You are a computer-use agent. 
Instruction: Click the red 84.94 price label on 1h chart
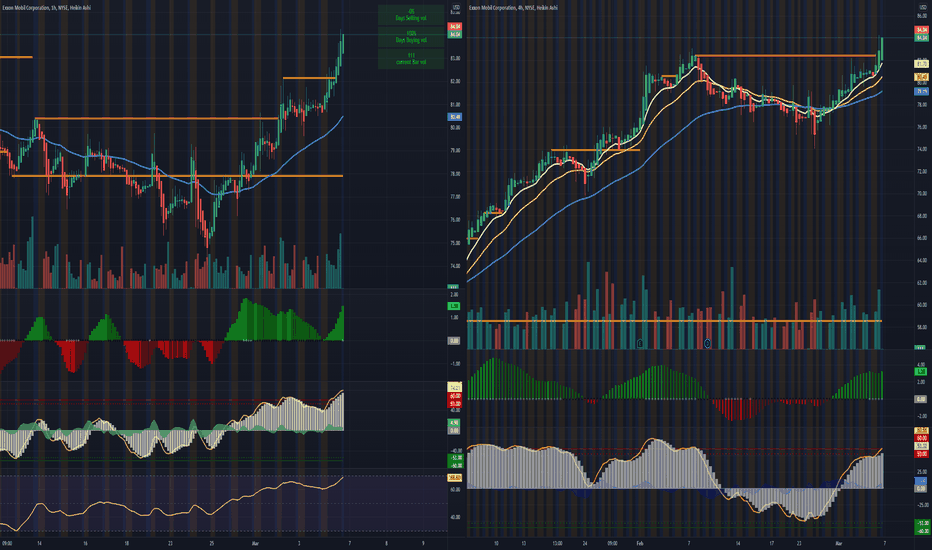(x=455, y=27)
